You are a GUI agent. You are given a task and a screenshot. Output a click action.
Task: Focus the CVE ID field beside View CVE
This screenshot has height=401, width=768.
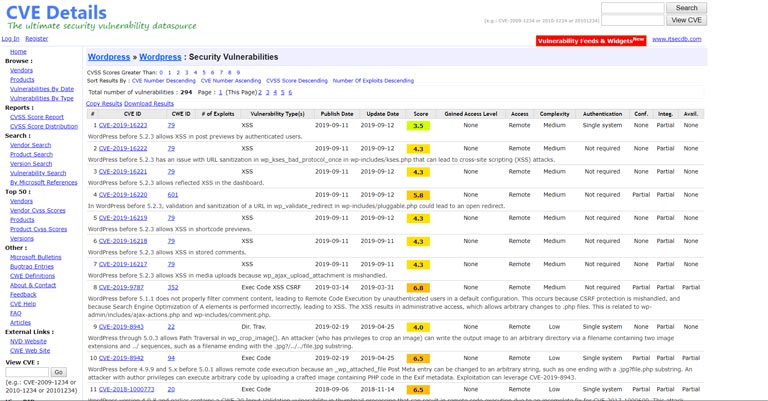pos(632,20)
